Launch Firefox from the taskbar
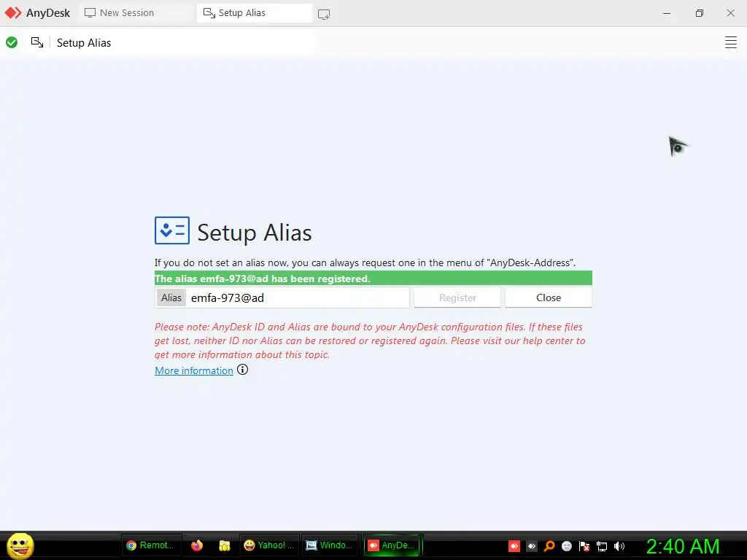The width and height of the screenshot is (747, 560). pyautogui.click(x=197, y=545)
